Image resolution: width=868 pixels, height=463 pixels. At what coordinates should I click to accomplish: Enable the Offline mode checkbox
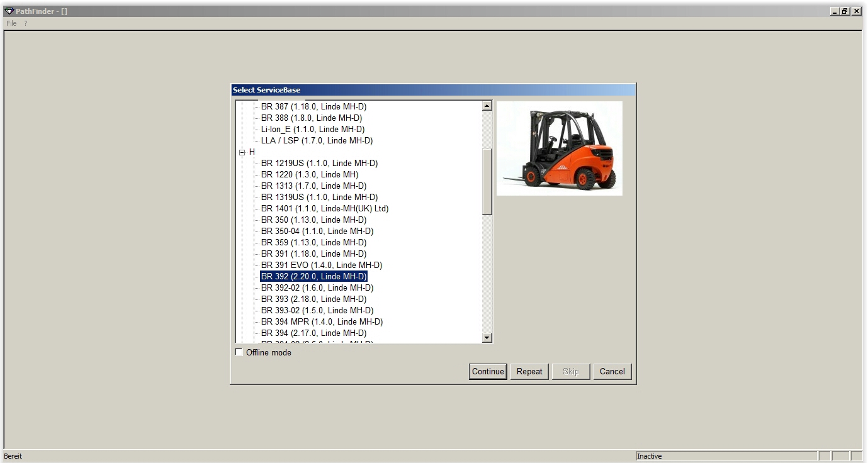point(239,352)
